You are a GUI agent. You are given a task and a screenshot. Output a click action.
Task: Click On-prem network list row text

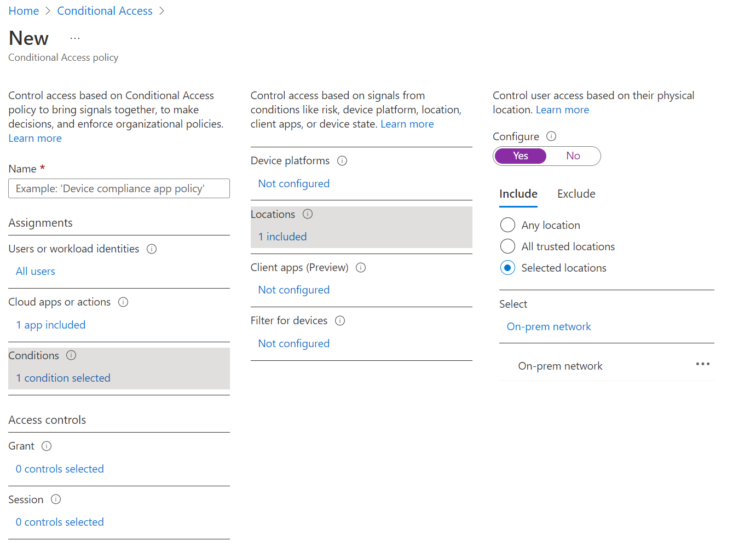click(560, 366)
